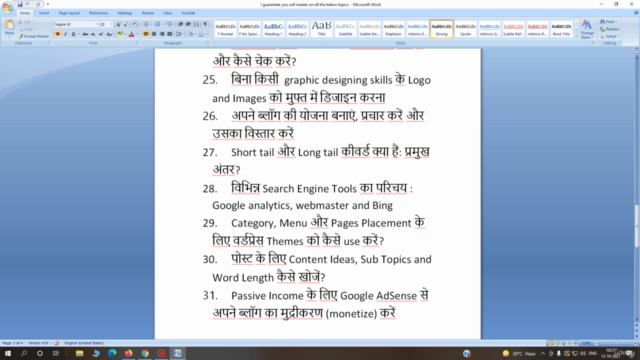
Task: Toggle Align Text Left button
Action: coord(146,34)
